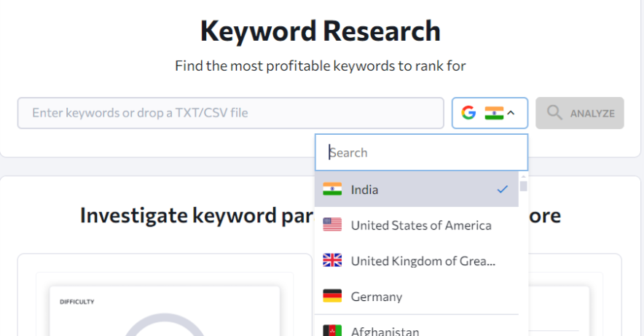The height and width of the screenshot is (336, 644).
Task: Select United States of America from the list
Action: 420,225
